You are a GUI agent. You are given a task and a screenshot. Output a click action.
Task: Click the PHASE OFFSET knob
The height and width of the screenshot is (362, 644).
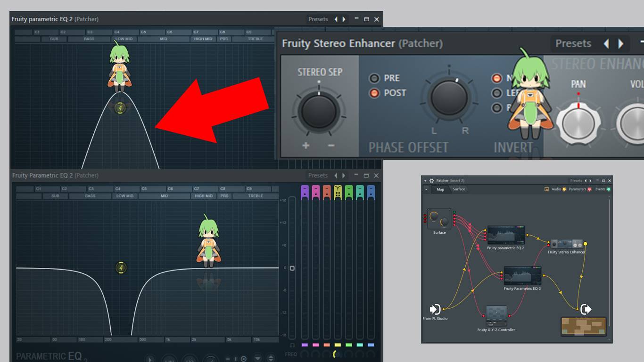[449, 98]
